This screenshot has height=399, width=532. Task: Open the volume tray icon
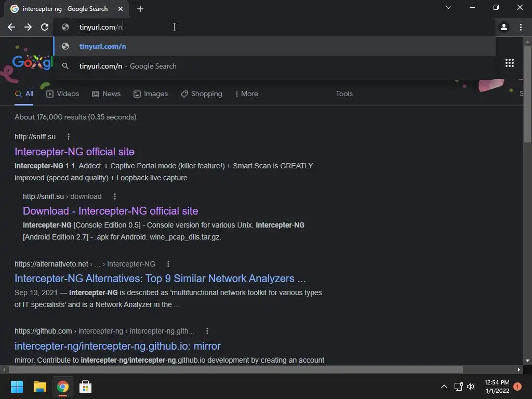(471, 387)
